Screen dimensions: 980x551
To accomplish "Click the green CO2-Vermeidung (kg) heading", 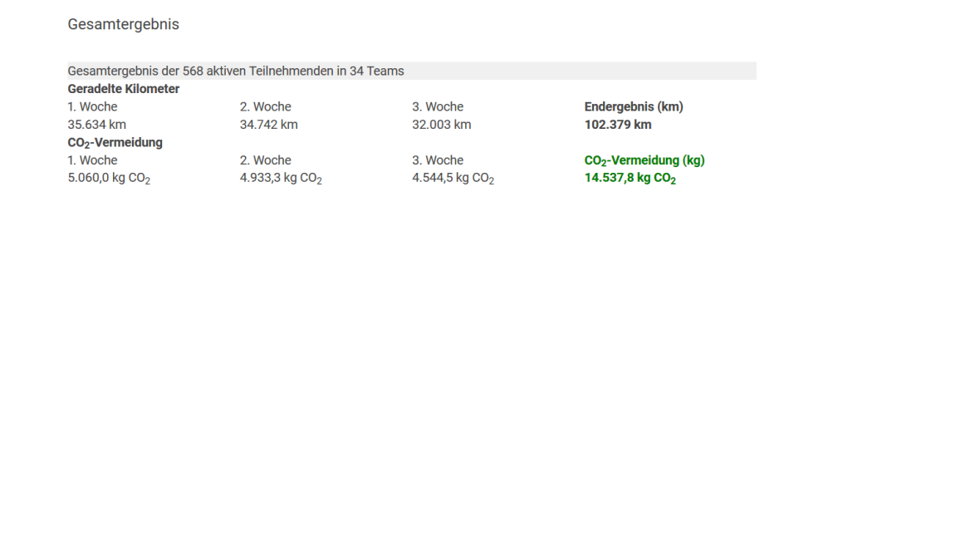I will (x=644, y=160).
